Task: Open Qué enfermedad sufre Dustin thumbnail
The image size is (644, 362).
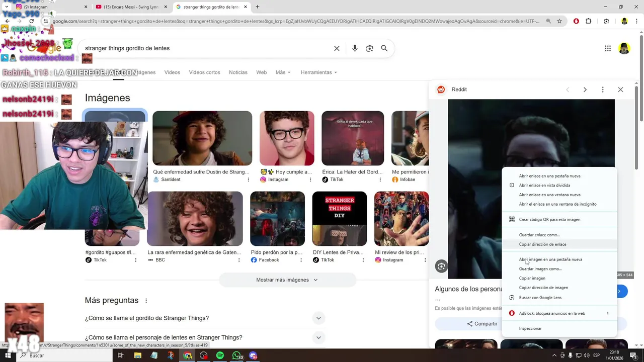Action: (x=202, y=138)
